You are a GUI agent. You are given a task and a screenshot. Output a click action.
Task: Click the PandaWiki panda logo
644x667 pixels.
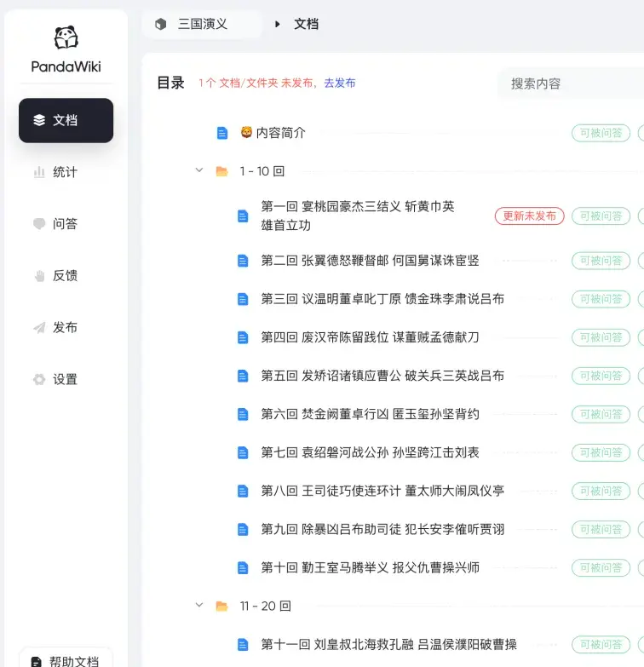pyautogui.click(x=66, y=37)
